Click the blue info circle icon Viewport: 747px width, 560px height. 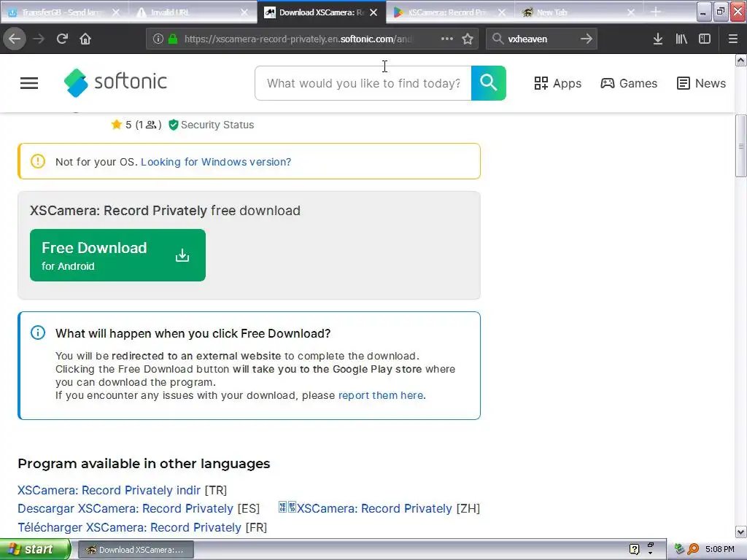click(38, 332)
